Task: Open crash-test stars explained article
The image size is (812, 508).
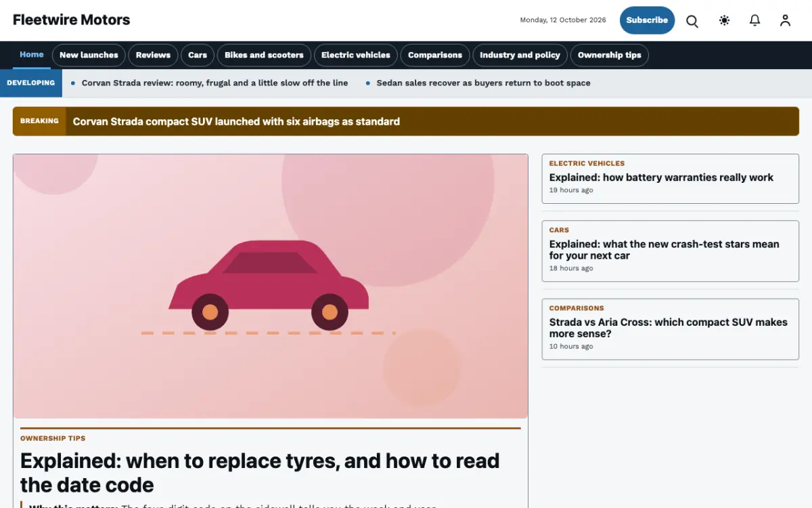Action: (x=664, y=250)
